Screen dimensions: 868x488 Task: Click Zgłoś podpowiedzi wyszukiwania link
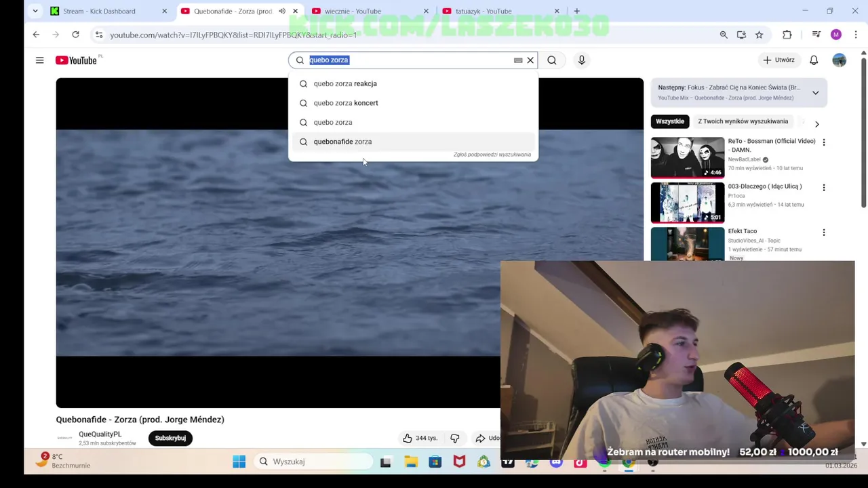492,155
